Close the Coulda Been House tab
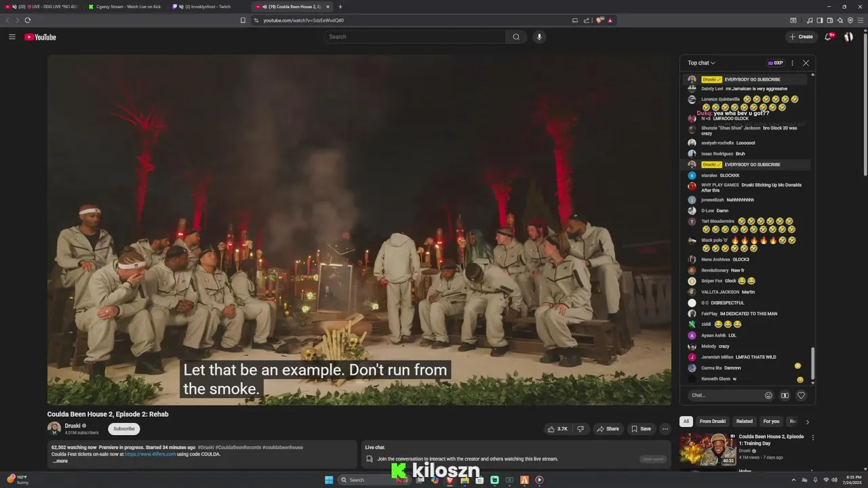This screenshot has width=868, height=488. coord(328,7)
